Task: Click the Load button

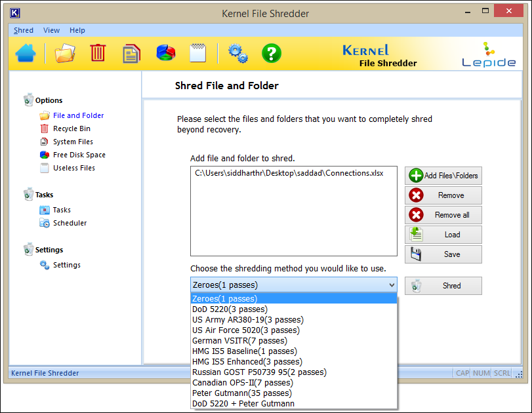Action: click(443, 235)
